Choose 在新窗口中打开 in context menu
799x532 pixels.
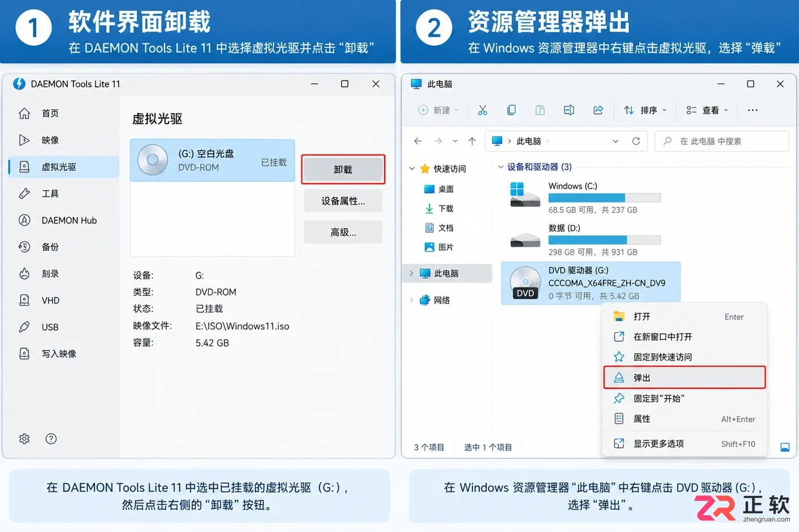tap(685, 337)
